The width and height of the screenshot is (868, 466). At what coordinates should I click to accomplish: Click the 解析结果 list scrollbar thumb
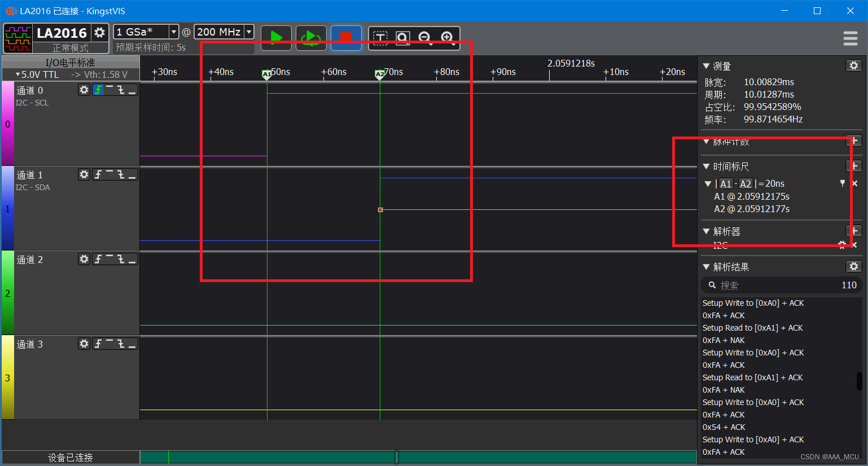(860, 381)
